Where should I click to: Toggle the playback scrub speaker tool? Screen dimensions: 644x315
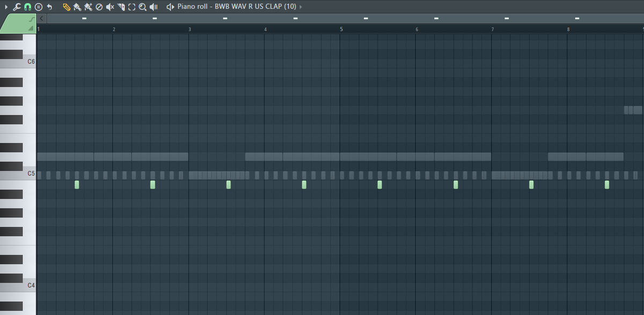[x=153, y=7]
